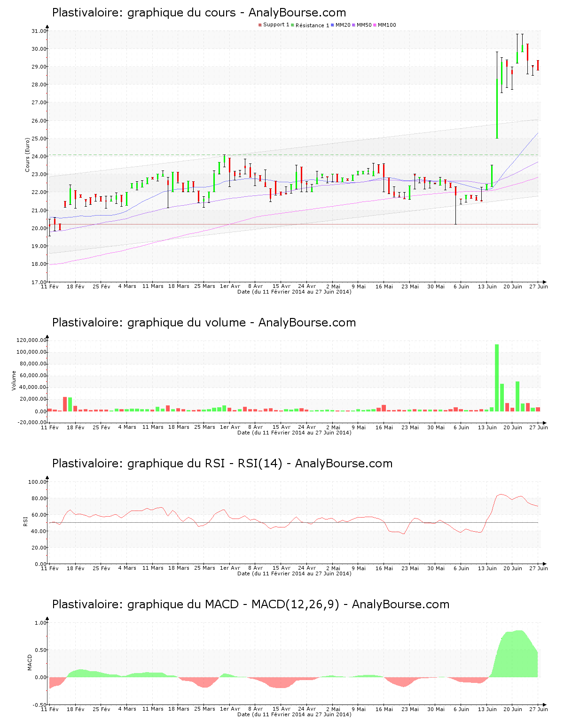Click the MM20 line end at right edge

pos(537,133)
